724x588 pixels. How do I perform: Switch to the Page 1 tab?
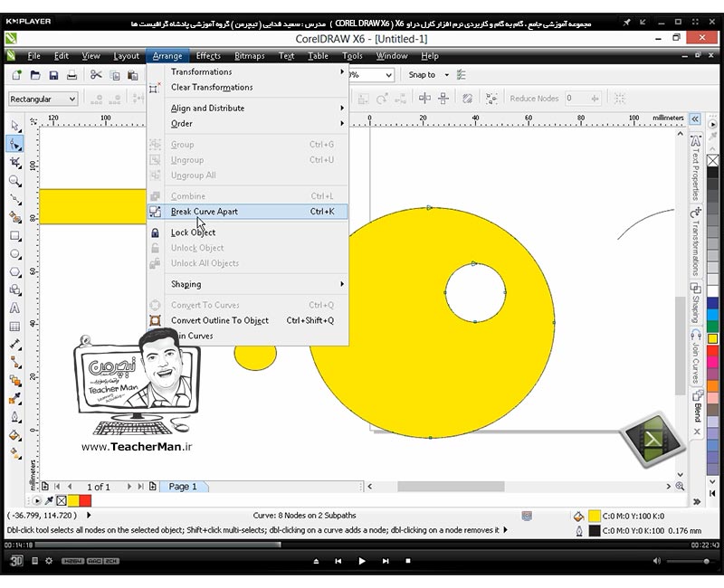coord(183,487)
